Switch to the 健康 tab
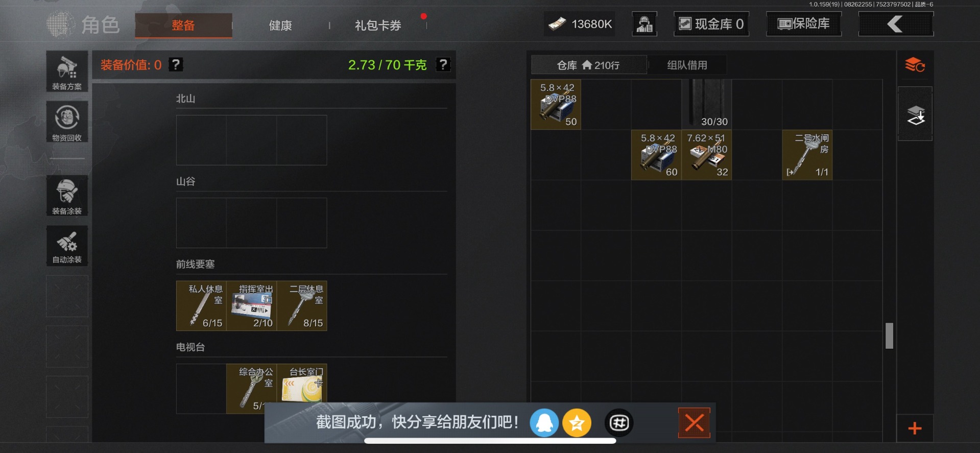980x453 pixels. pos(280,25)
